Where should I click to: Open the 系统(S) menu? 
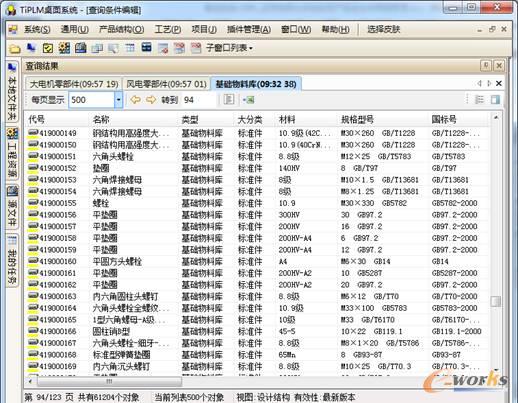37,29
